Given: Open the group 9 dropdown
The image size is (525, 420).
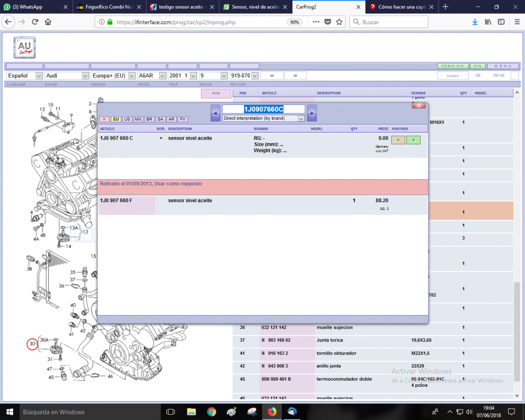Looking at the screenshot, I should (x=213, y=76).
